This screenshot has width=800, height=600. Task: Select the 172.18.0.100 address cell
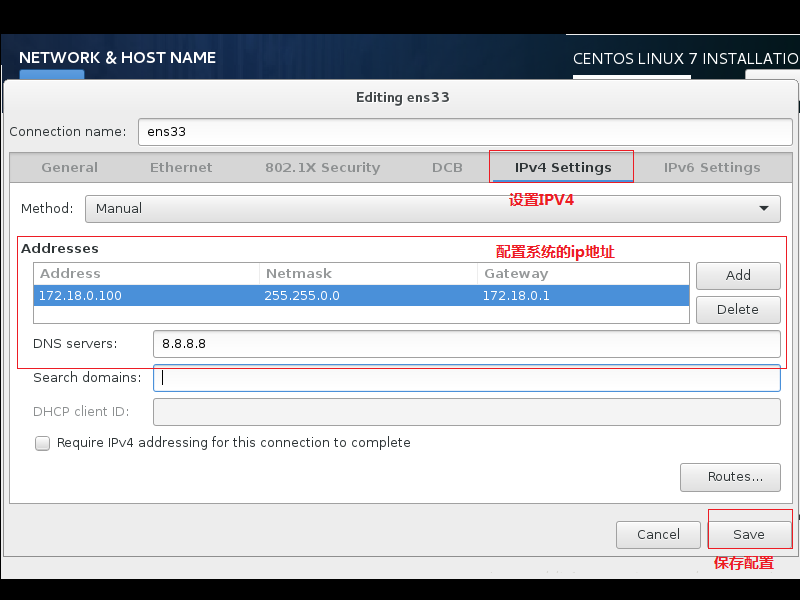[146, 296]
